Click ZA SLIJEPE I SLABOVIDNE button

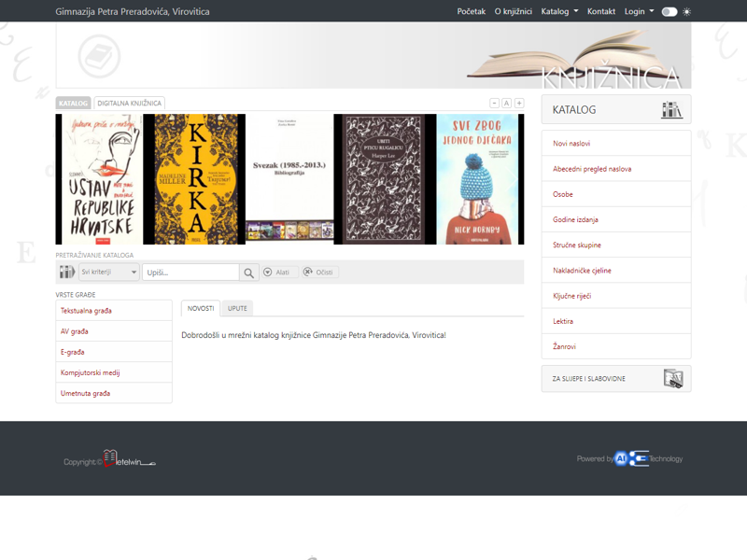tap(616, 379)
